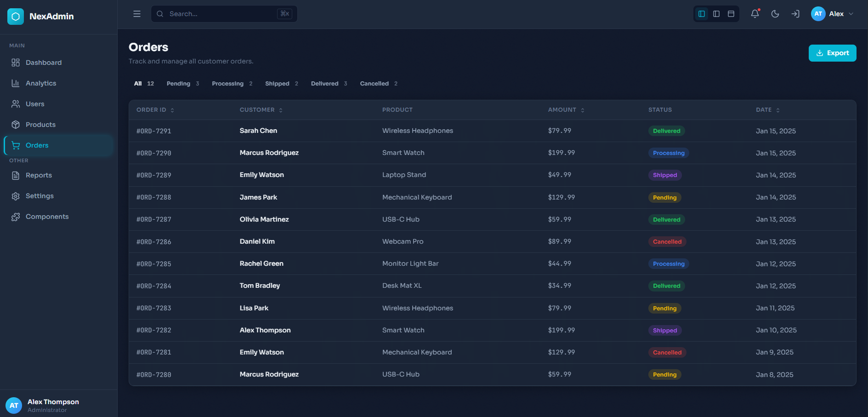This screenshot has width=868, height=417.
Task: Open the notifications bell
Action: tap(755, 14)
